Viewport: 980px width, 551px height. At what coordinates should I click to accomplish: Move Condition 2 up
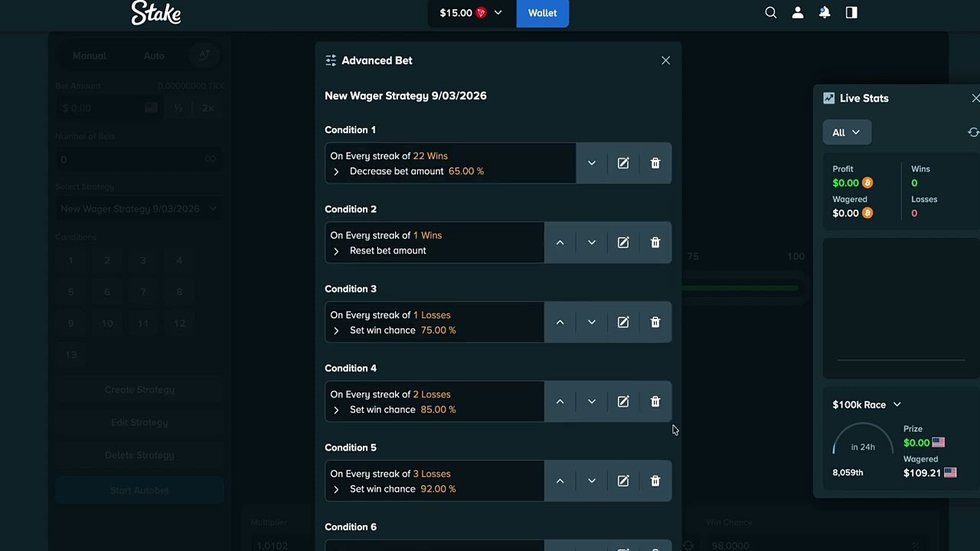pyautogui.click(x=560, y=243)
